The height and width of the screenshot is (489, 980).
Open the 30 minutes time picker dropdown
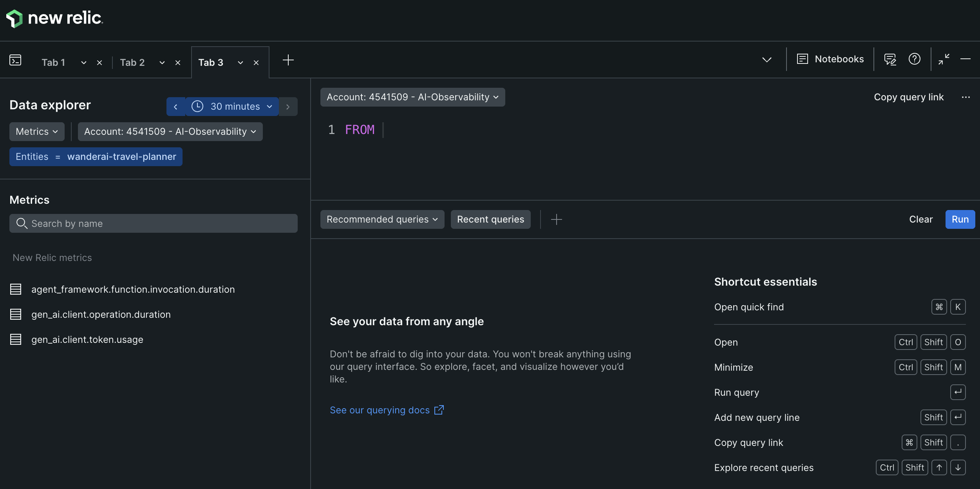pyautogui.click(x=232, y=107)
